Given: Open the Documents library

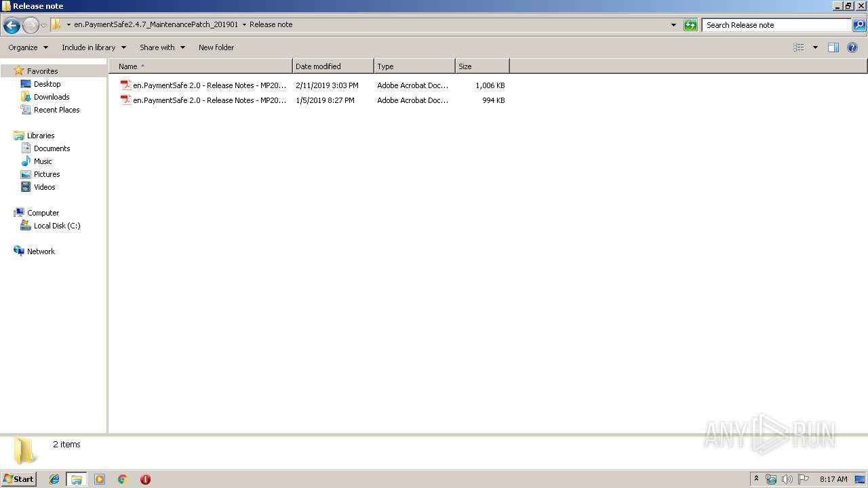Looking at the screenshot, I should [52, 148].
